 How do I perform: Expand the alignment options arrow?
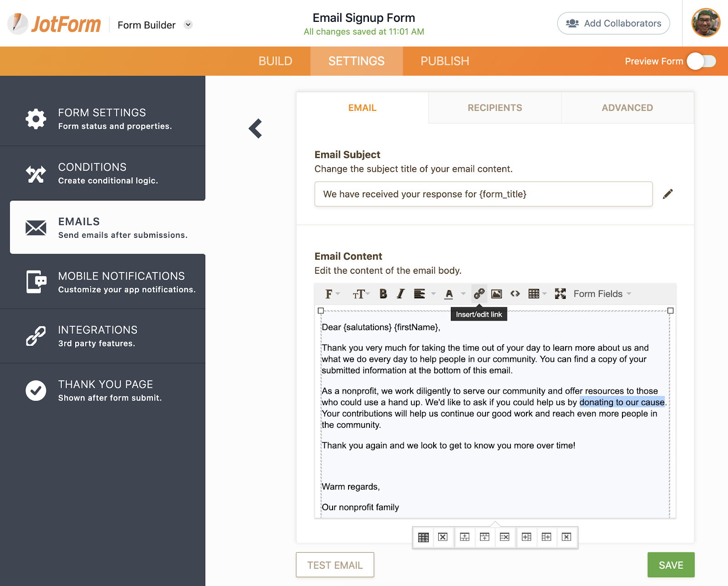pyautogui.click(x=434, y=294)
